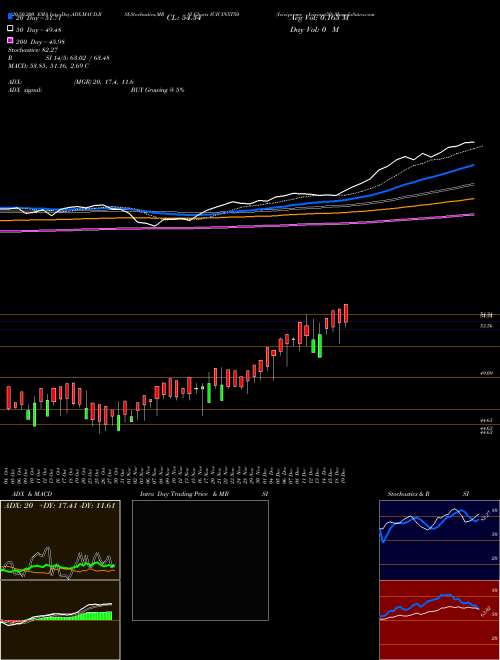Screen dimensions: 500x660
Task: Open the blue Stochastics indicator chart
Action: 439,540
